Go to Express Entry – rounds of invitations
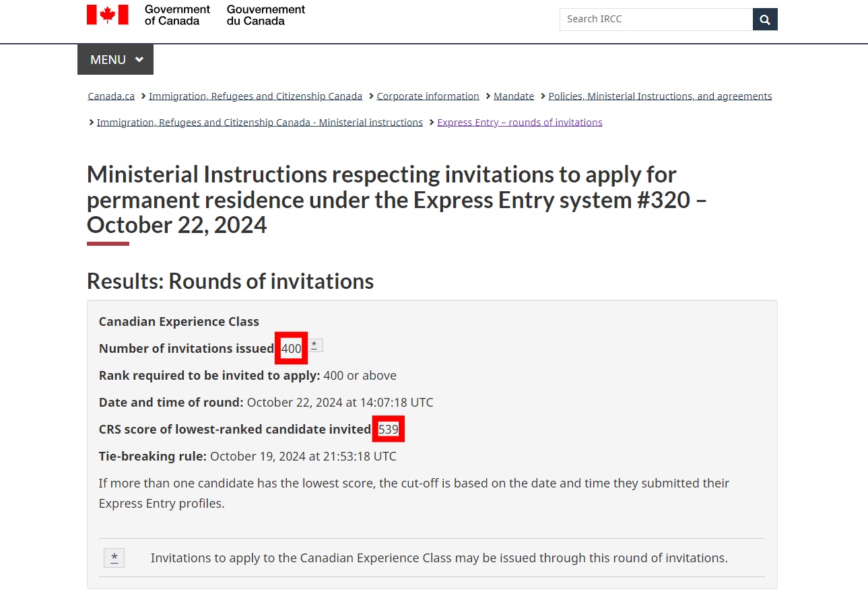 coord(520,123)
